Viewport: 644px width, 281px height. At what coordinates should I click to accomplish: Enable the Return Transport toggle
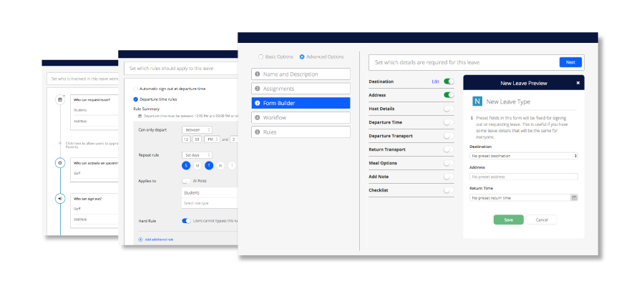(449, 149)
